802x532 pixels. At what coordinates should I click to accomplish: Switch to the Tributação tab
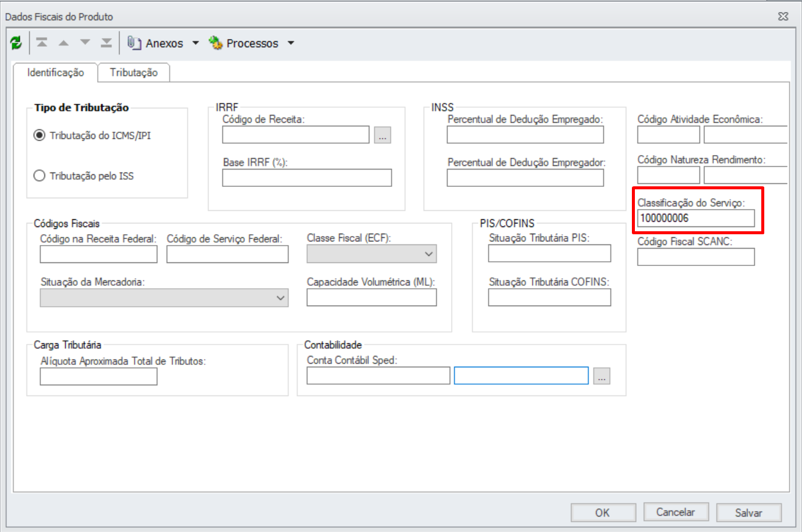point(134,72)
